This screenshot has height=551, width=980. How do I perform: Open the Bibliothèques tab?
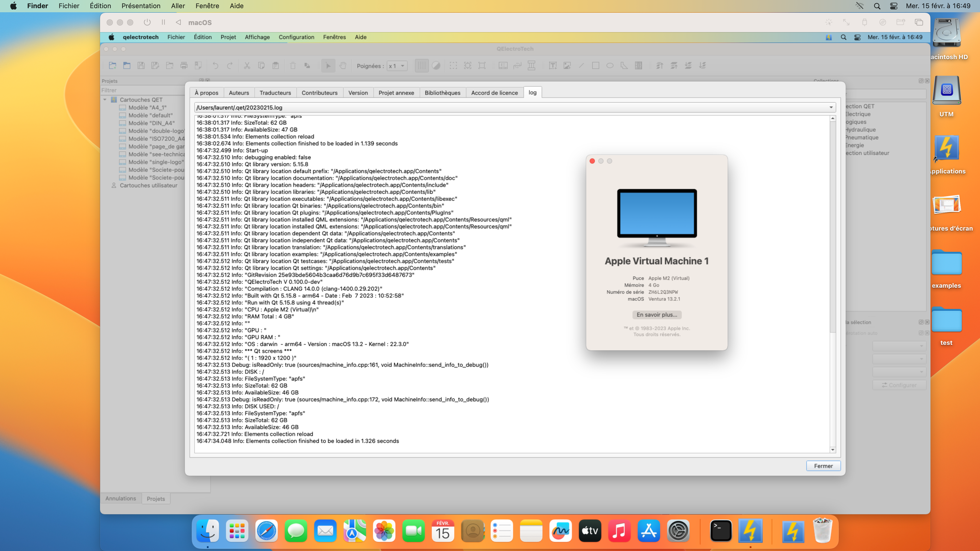(x=443, y=93)
